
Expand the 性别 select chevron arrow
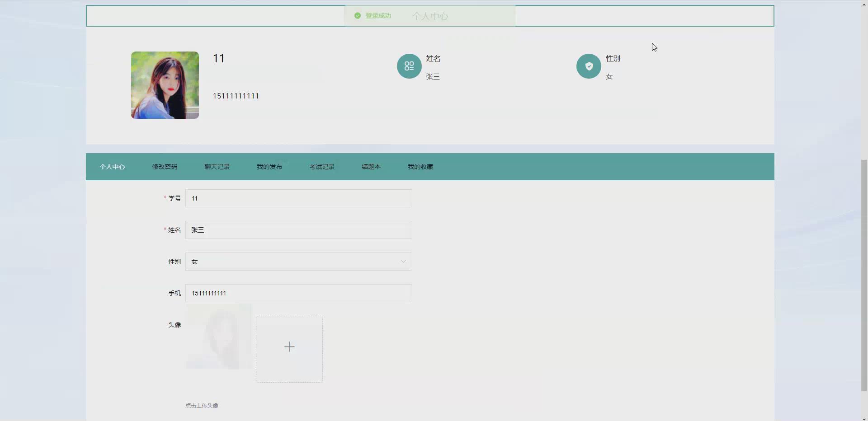click(403, 262)
